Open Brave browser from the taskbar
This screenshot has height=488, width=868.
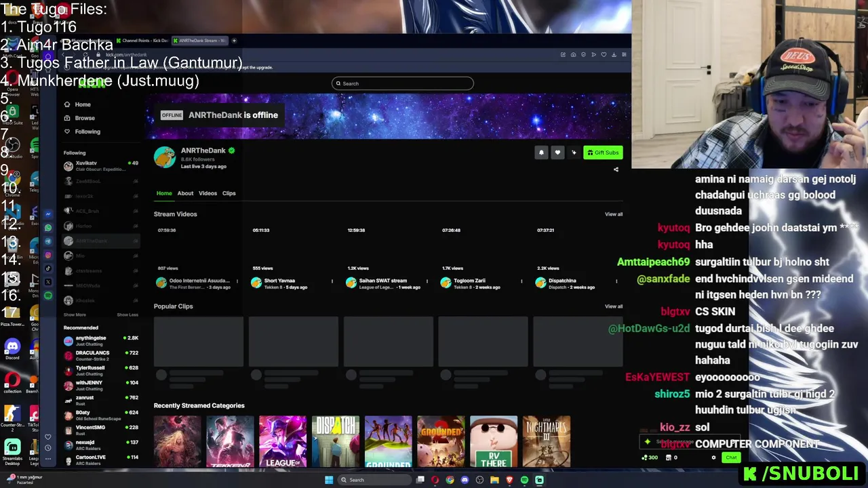(x=509, y=480)
